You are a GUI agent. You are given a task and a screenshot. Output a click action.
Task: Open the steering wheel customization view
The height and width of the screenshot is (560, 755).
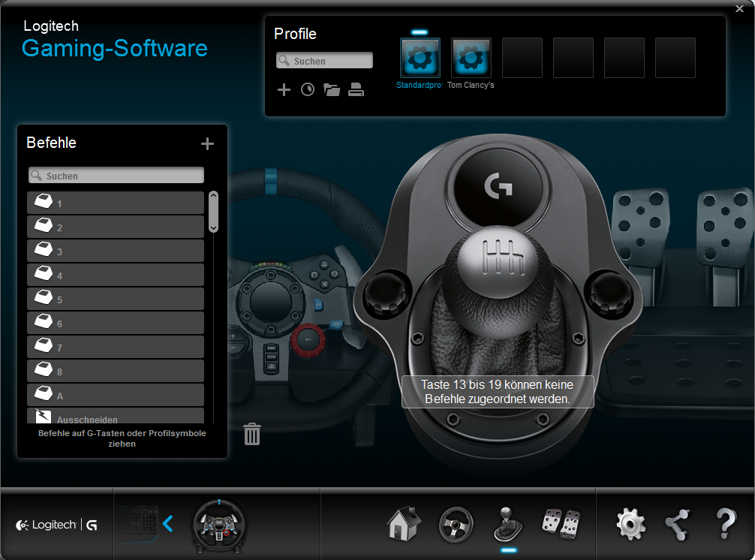pos(456,524)
